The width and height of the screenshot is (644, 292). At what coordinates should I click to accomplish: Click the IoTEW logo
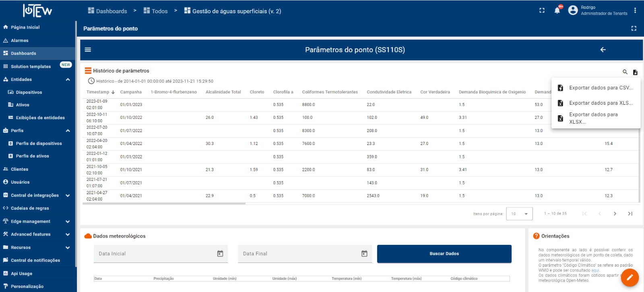[x=37, y=10]
